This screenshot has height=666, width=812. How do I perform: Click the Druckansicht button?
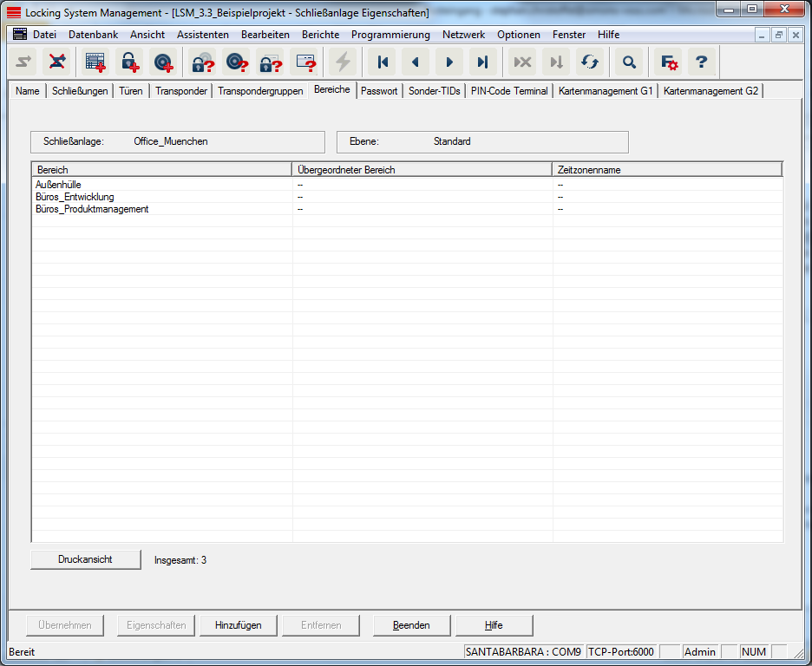[86, 559]
